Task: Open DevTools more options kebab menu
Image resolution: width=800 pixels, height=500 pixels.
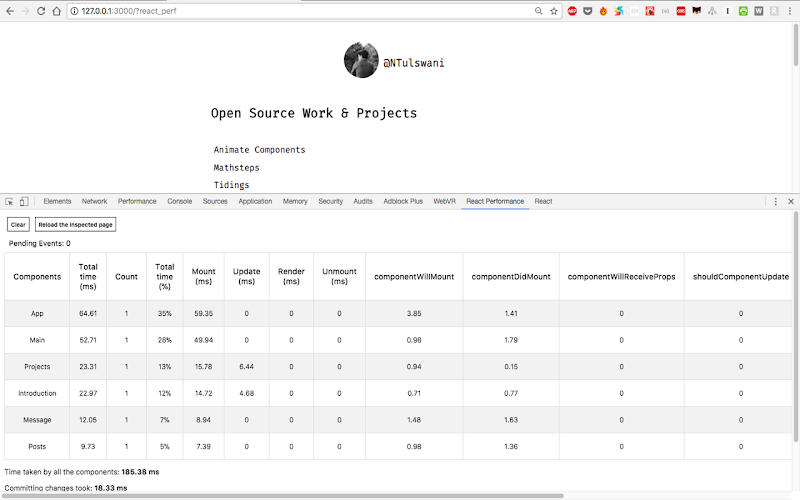Action: 776,202
